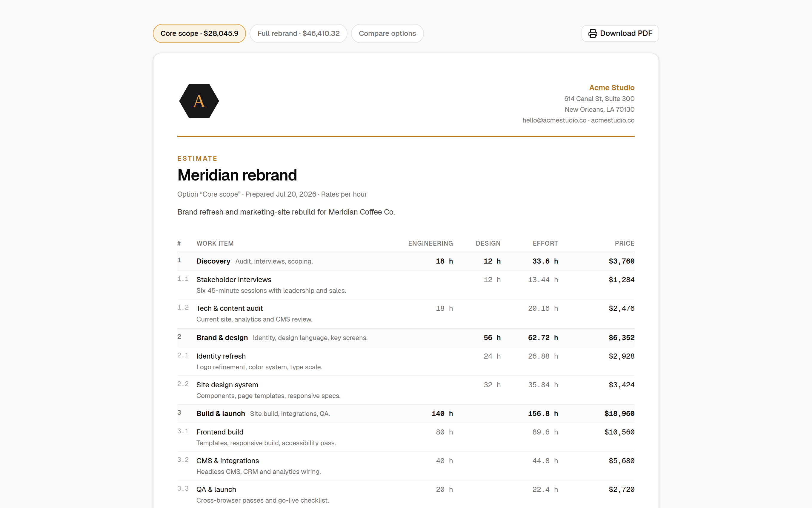812x508 pixels.
Task: Click Build & launch effort 156.8 h
Action: point(543,414)
